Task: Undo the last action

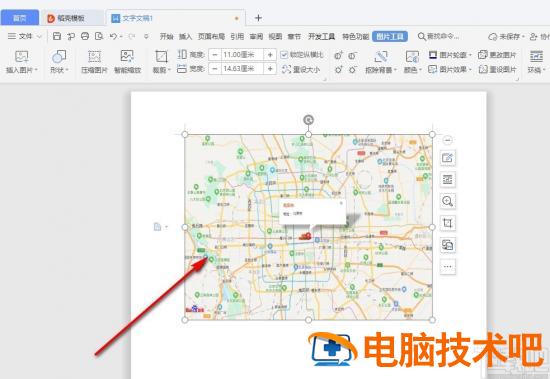Action: pyautogui.click(x=113, y=36)
